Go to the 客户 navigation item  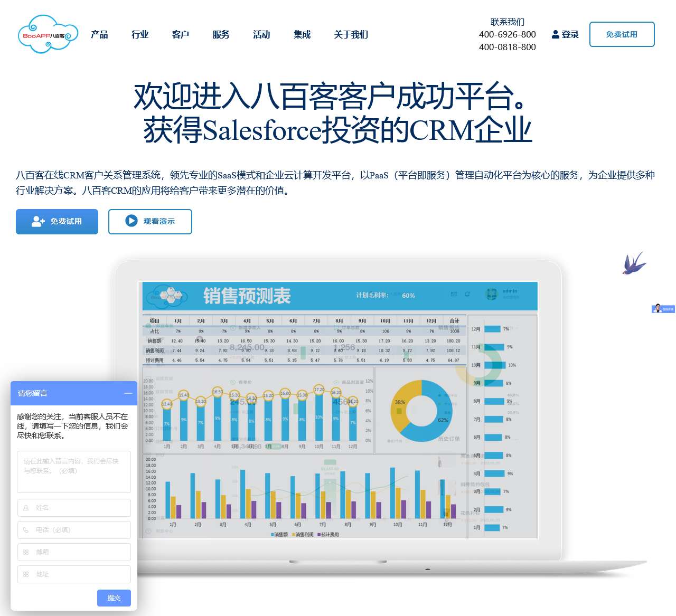tap(181, 34)
